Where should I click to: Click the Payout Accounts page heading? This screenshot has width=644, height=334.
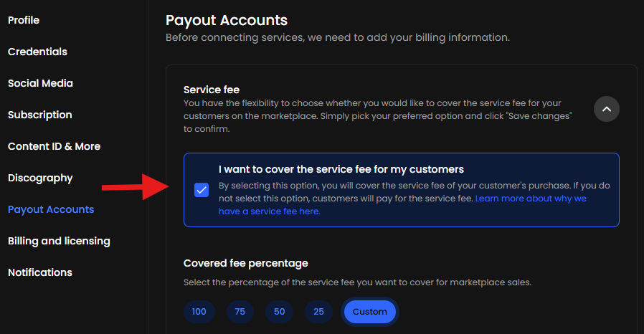(227, 20)
